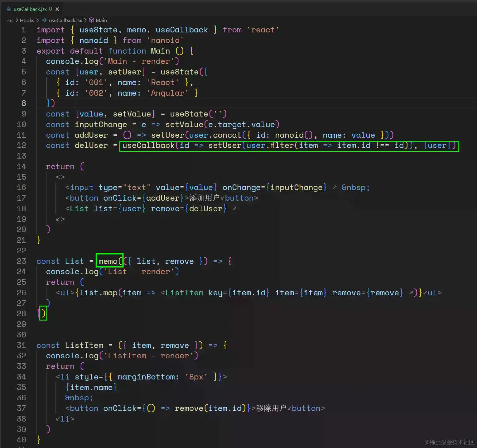The height and width of the screenshot is (448, 477).
Task: Close the useCallback.jsx tab
Action: [x=57, y=9]
